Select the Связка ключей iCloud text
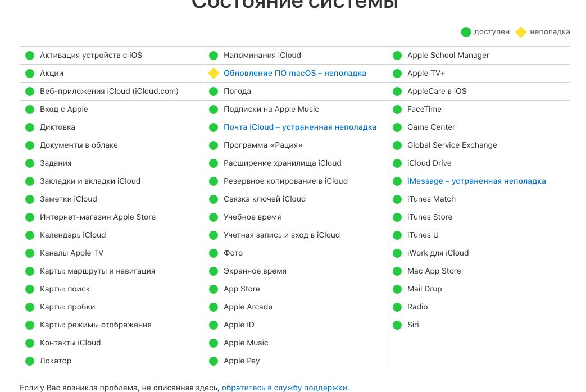The height and width of the screenshot is (392, 586). (x=265, y=199)
